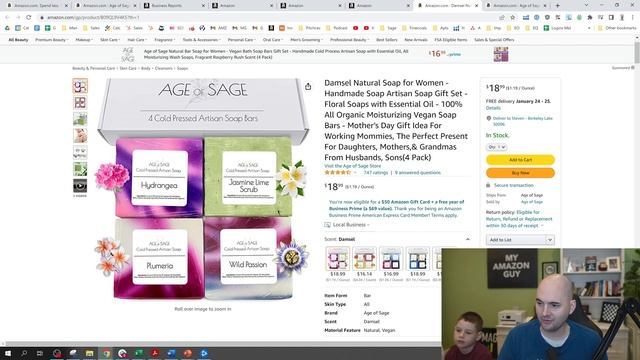Image resolution: width=640 pixels, height=360 pixels.
Task: Bookmark this page with the star icon
Action: (513, 18)
